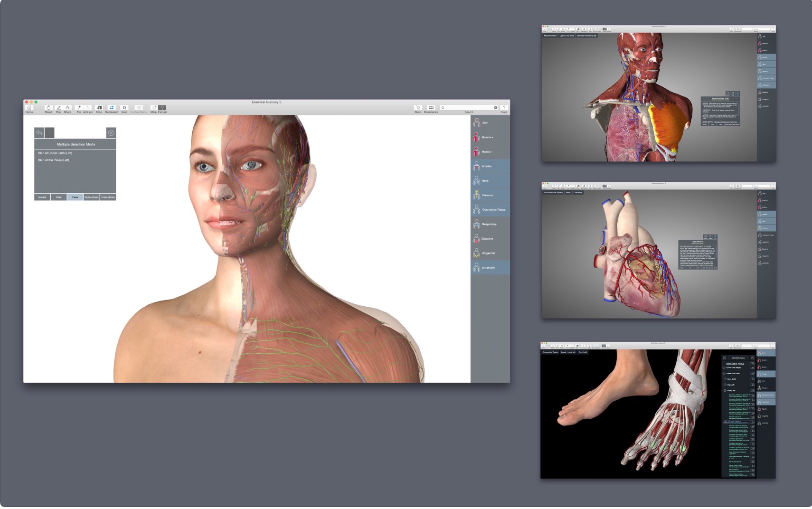Switch to the Male model
Screen dimensions: 812x509
point(153,109)
